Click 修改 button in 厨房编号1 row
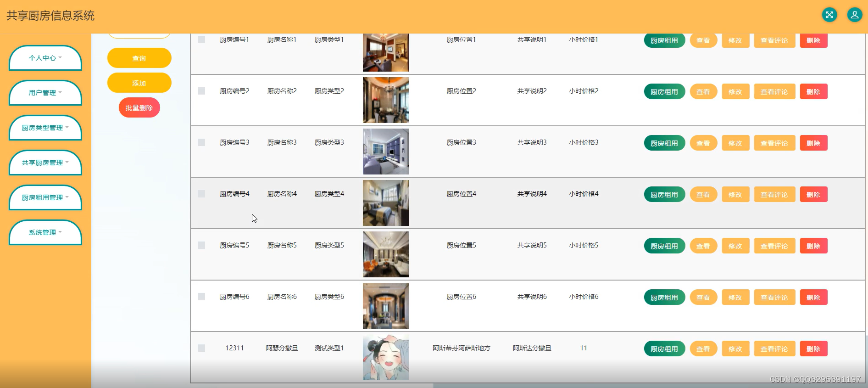Image resolution: width=868 pixels, height=388 pixels. click(x=735, y=40)
